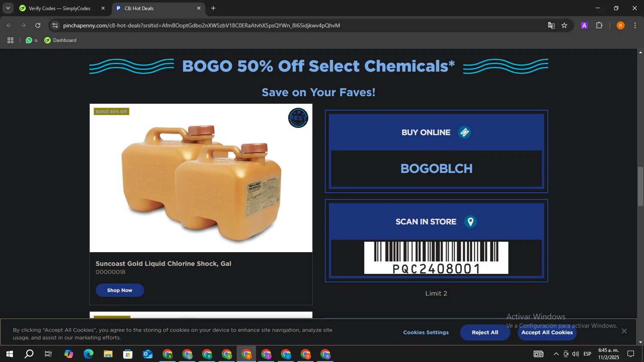Click the page vertical scrollbar thumb
644x362 pixels.
(641, 187)
